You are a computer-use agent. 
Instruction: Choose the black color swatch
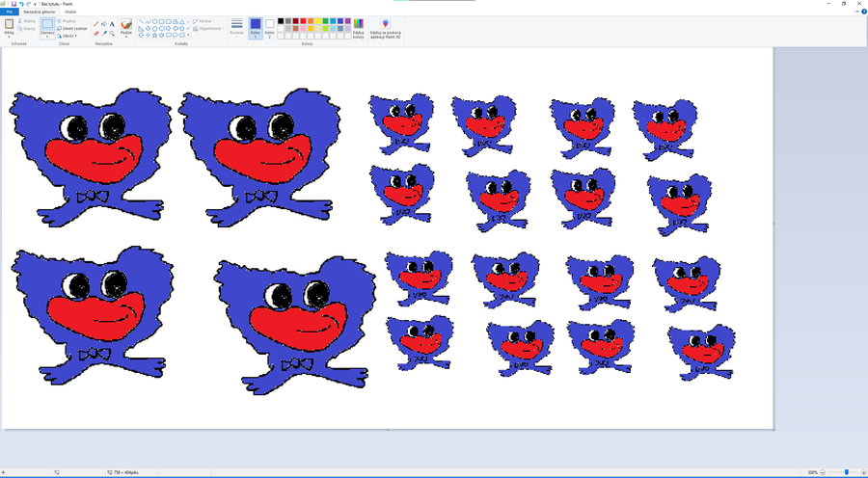click(281, 21)
